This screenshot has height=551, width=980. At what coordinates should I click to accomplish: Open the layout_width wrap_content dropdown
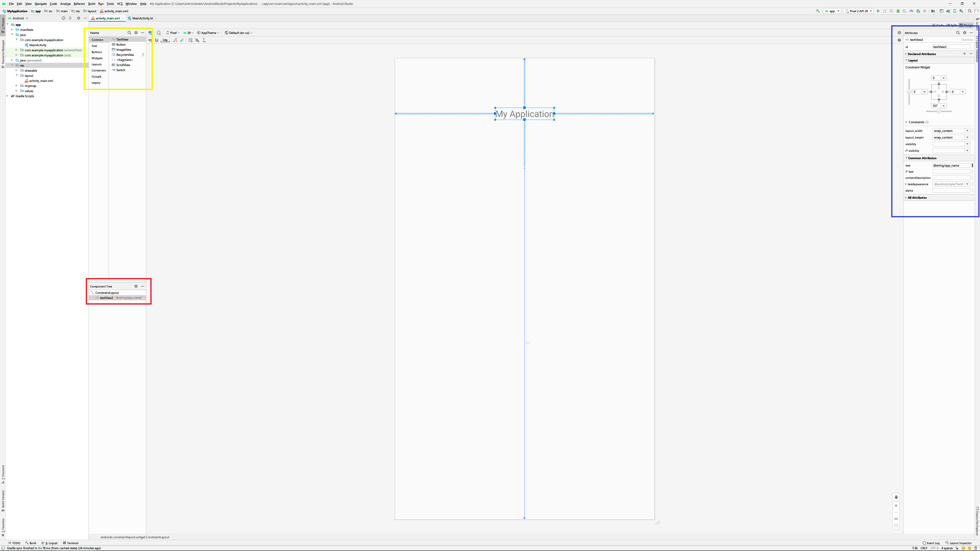click(x=967, y=131)
